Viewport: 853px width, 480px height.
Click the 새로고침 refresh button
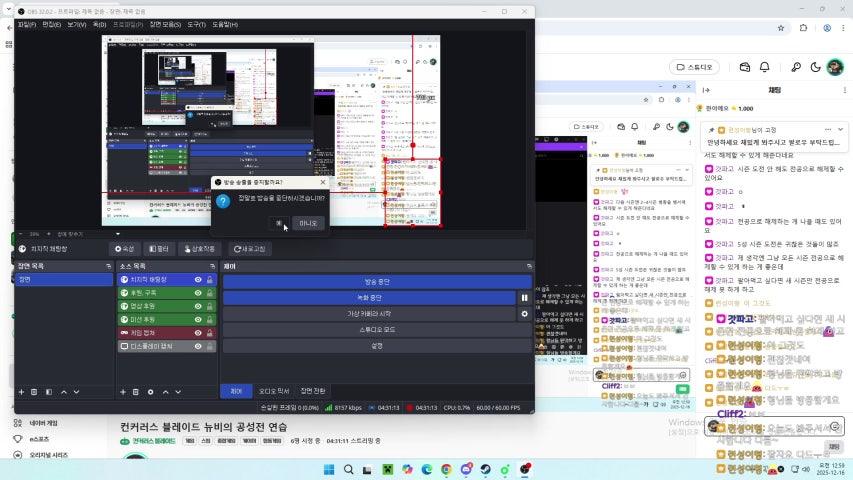coord(249,249)
